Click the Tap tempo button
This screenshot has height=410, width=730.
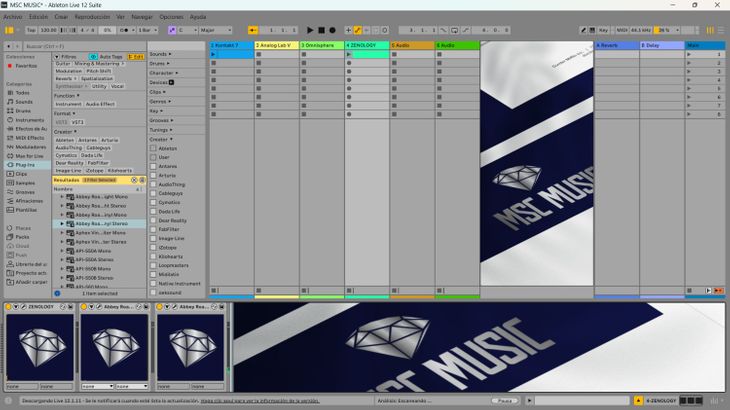pyautogui.click(x=31, y=30)
